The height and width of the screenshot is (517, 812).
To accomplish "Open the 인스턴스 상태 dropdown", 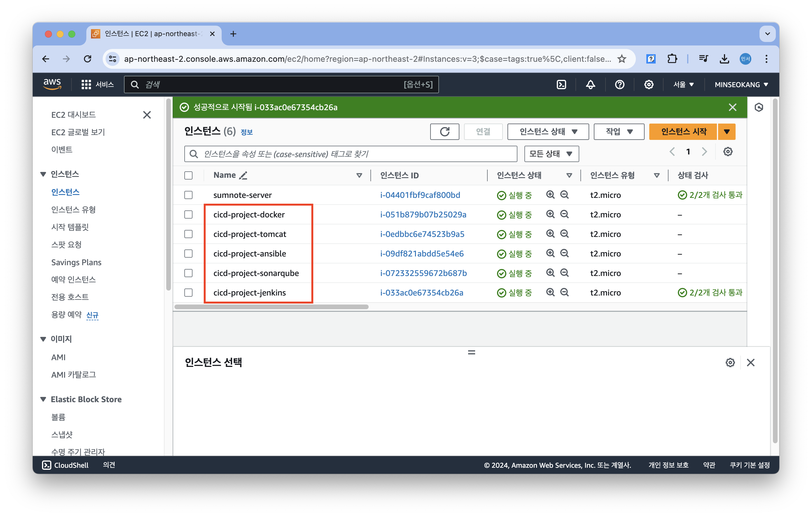I will [548, 131].
